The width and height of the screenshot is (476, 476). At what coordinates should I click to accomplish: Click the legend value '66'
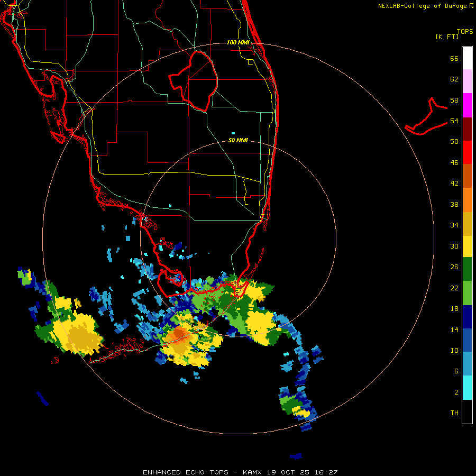454,58
